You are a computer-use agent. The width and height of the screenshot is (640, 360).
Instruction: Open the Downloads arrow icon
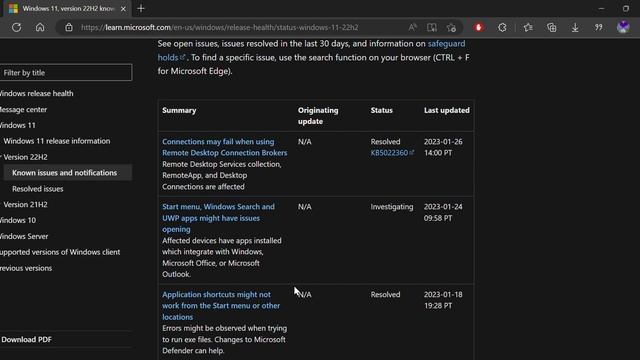(575, 27)
